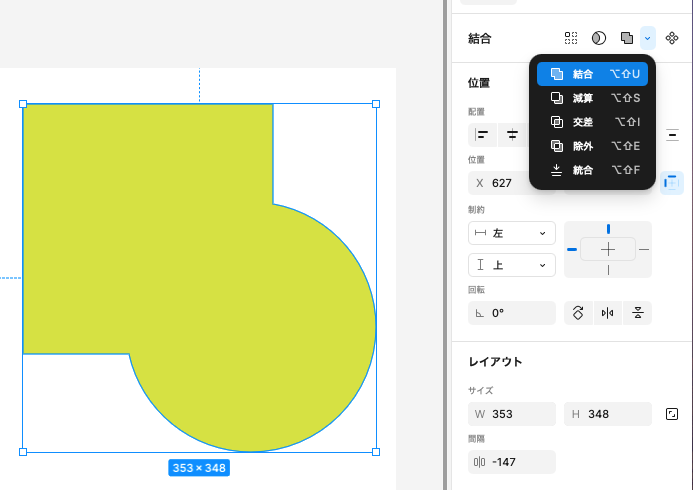The image size is (693, 490).
Task: Flip selection horizontally
Action: (x=607, y=313)
